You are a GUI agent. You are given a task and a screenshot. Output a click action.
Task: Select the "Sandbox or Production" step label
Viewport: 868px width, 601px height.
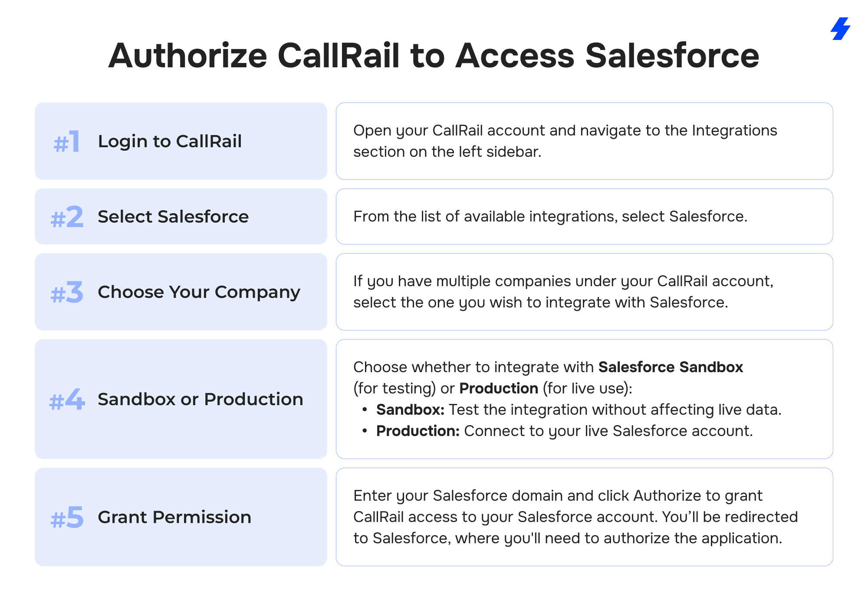click(200, 400)
